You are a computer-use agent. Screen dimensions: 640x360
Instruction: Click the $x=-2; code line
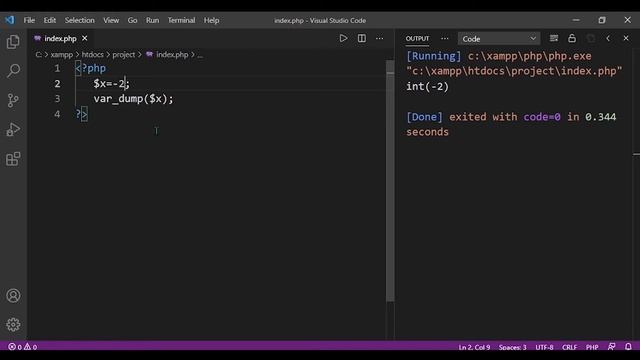111,84
